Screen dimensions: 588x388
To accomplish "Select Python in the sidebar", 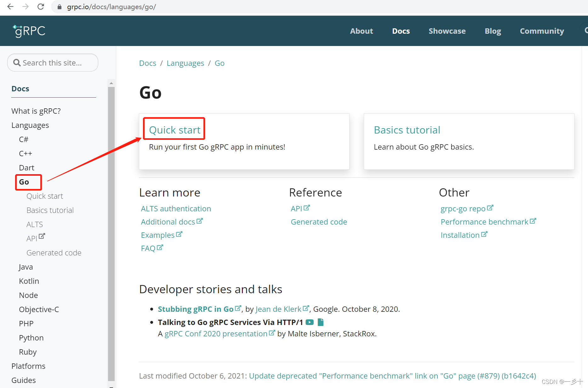I will click(x=31, y=337).
